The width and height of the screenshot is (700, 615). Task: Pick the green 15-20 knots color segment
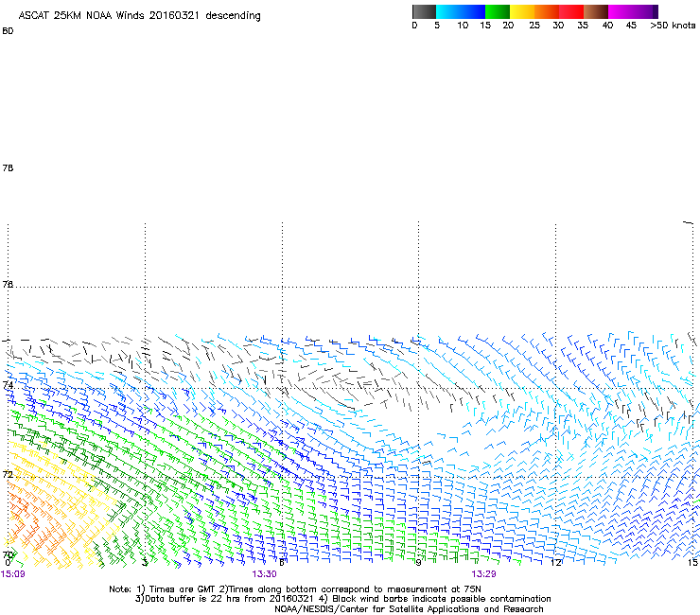click(498, 11)
